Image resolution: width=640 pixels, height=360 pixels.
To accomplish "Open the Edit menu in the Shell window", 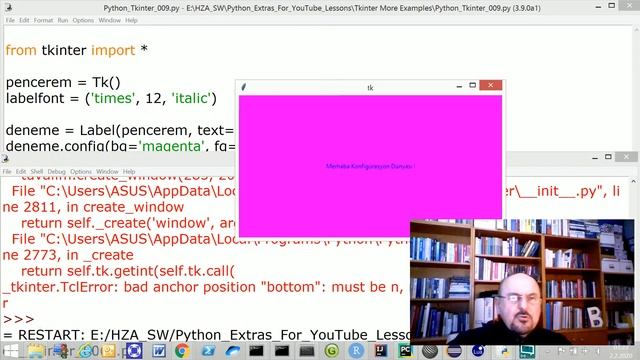I will tap(21, 171).
